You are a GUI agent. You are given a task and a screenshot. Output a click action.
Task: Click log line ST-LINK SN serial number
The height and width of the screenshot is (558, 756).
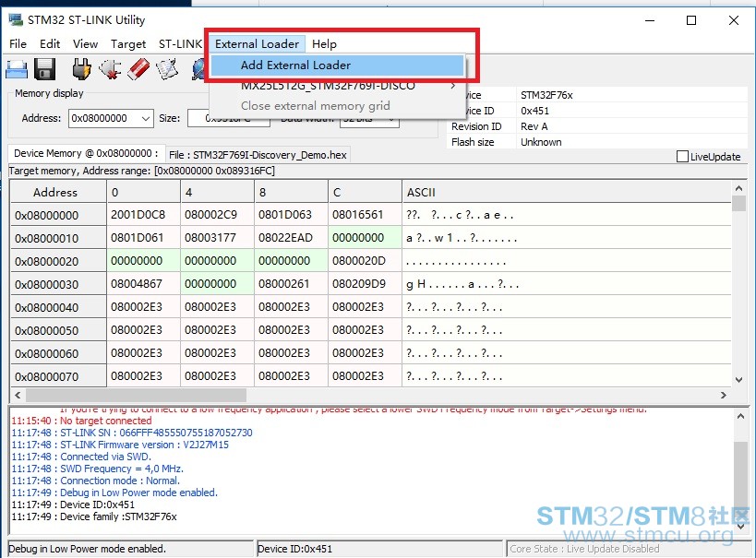(x=132, y=433)
